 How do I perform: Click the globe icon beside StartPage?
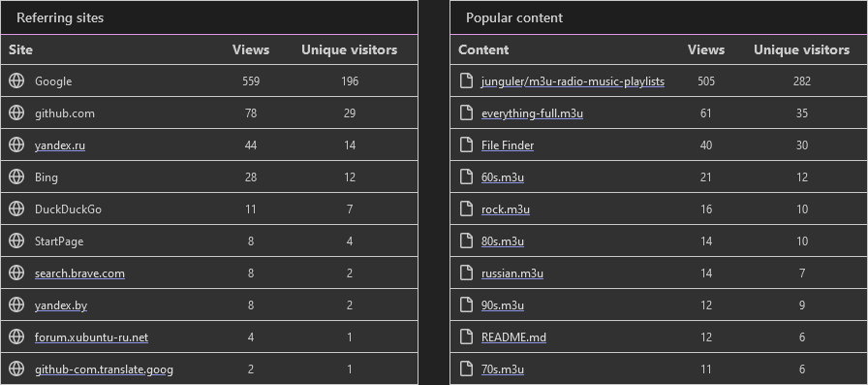[16, 241]
